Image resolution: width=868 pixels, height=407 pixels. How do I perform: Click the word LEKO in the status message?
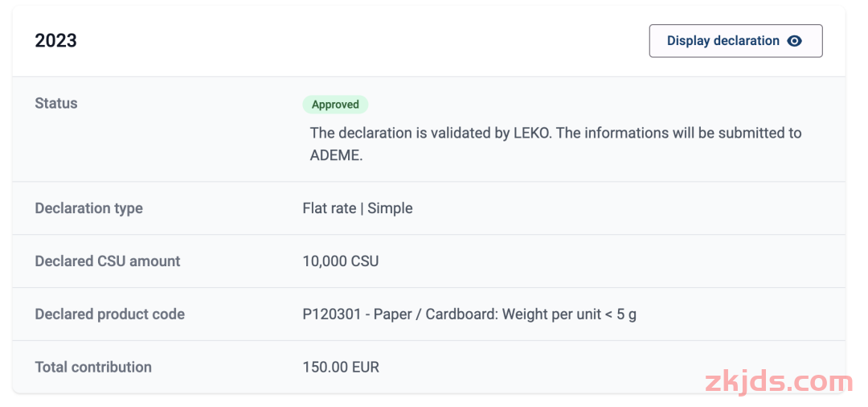click(531, 134)
